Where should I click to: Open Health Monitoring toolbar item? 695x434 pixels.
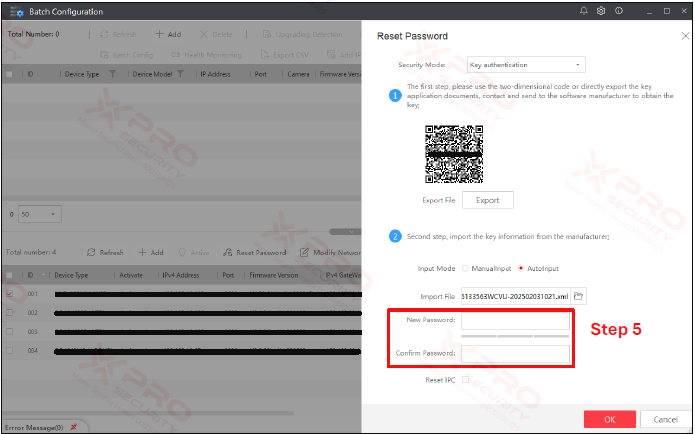tap(207, 55)
